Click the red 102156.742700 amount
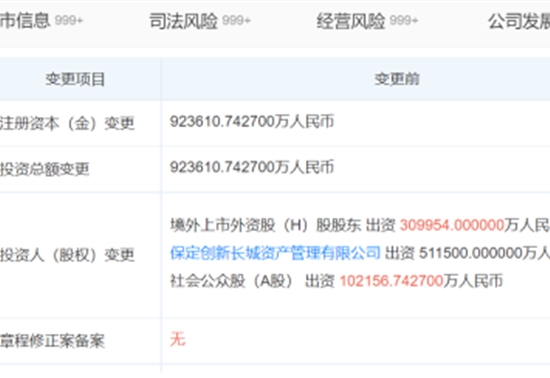 coord(391,281)
